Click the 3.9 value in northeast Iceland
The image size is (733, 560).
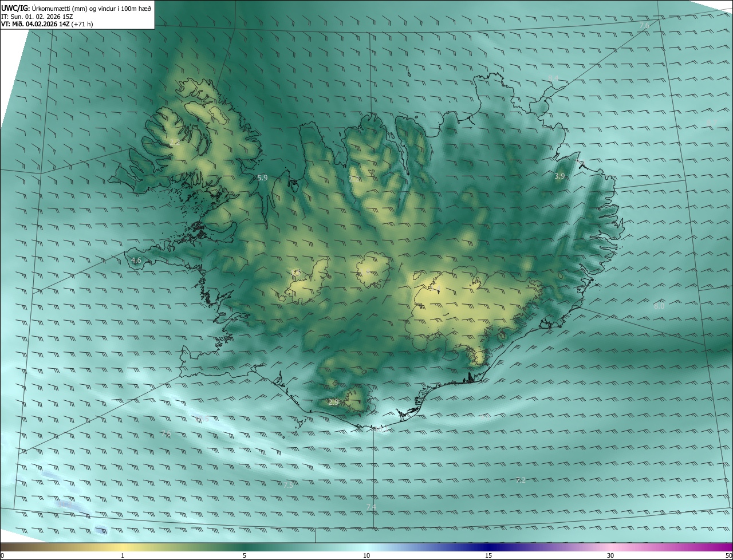pyautogui.click(x=559, y=176)
